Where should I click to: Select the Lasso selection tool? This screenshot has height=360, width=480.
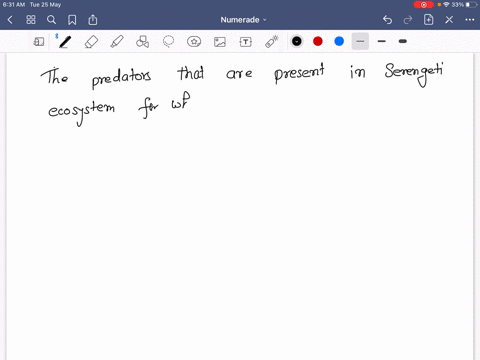click(x=168, y=42)
